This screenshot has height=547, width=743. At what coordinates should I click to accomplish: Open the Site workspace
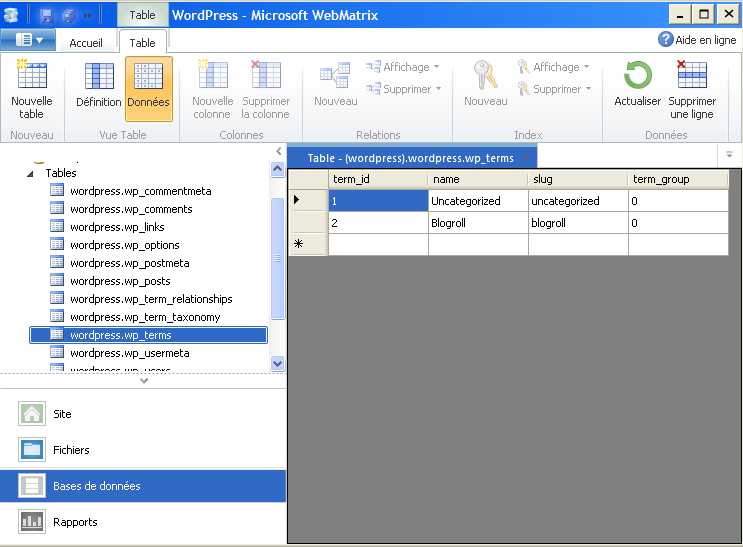click(x=62, y=414)
